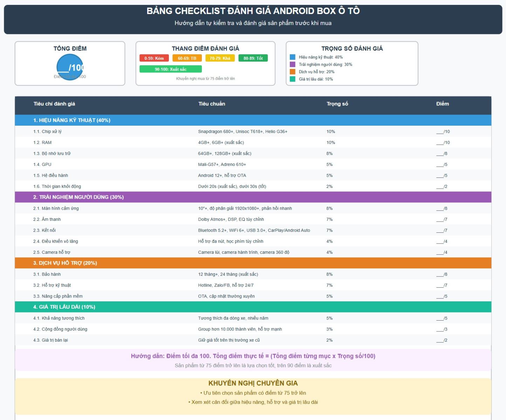Click the score blank for Hỗ trợ kỹ thuật
506x420 pixels.
[442, 285]
